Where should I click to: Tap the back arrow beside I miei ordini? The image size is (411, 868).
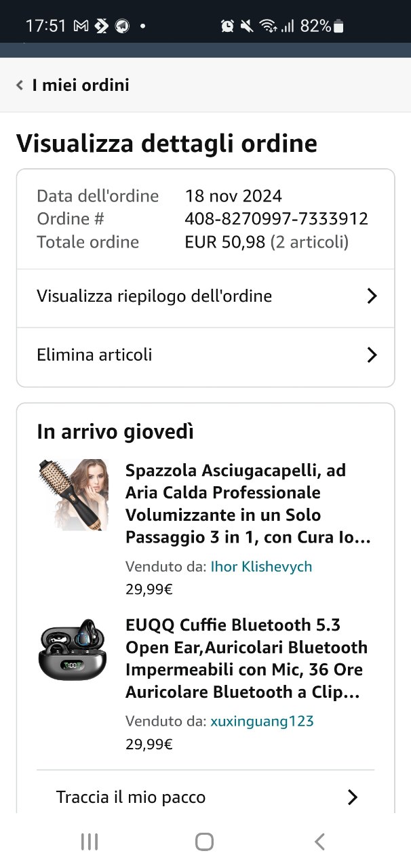[x=20, y=85]
